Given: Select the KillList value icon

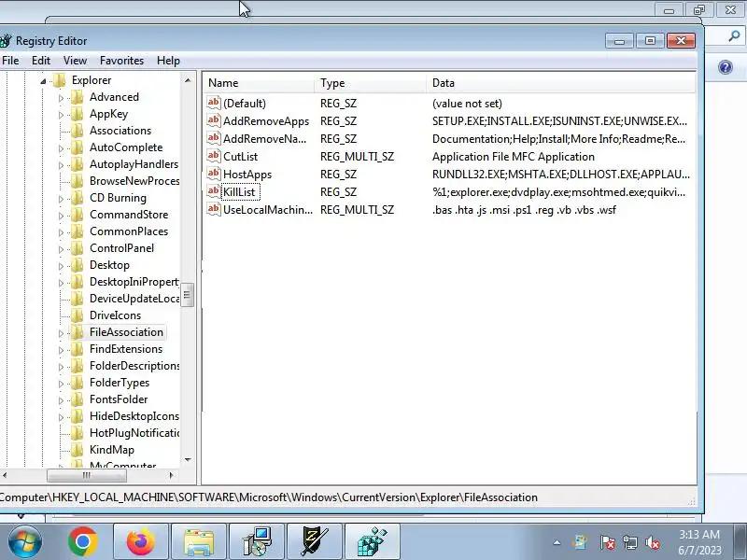Looking at the screenshot, I should (x=214, y=192).
